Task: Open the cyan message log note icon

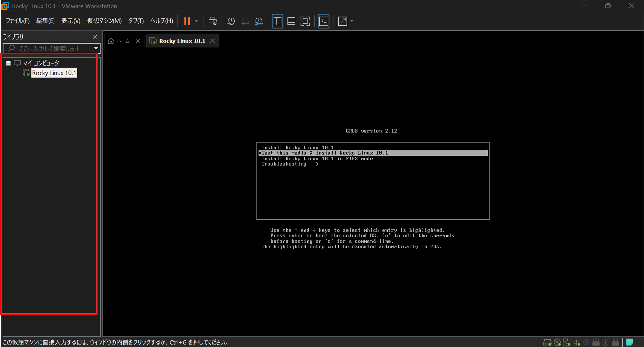Action: coord(630,342)
